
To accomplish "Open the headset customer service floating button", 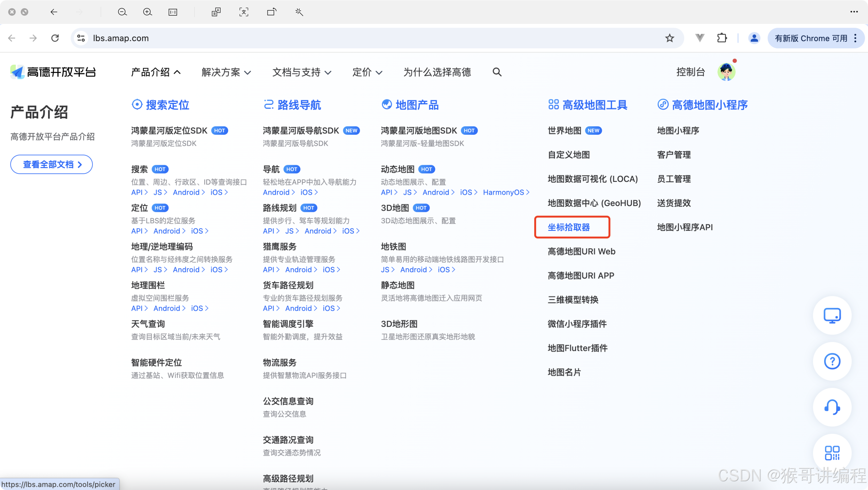I will coord(832,407).
